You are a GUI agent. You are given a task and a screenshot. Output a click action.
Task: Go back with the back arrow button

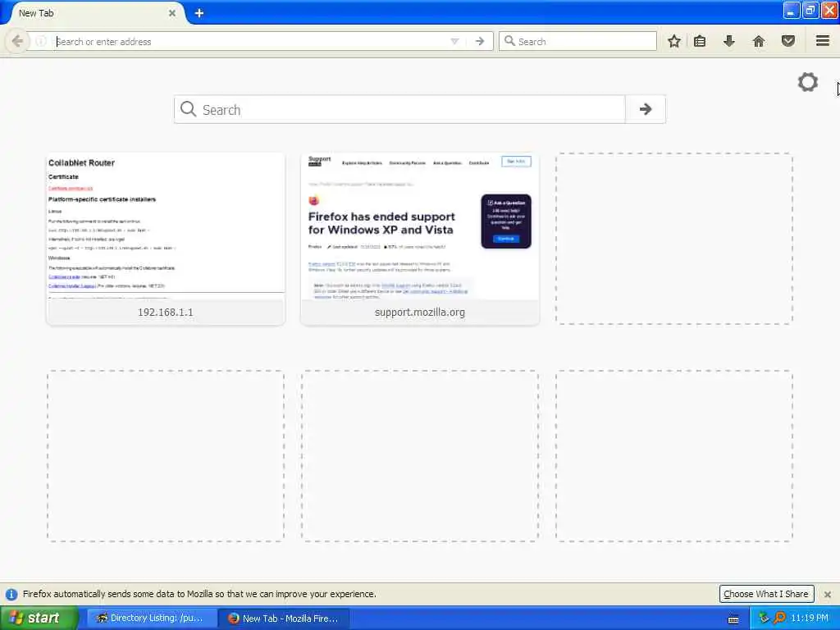[17, 41]
